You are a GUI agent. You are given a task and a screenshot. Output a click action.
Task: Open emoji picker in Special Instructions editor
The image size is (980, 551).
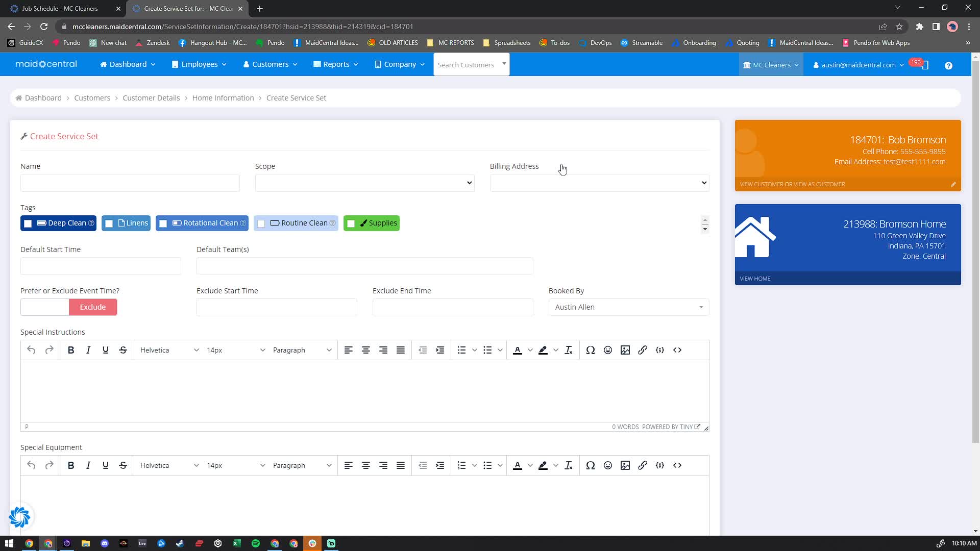pos(608,350)
